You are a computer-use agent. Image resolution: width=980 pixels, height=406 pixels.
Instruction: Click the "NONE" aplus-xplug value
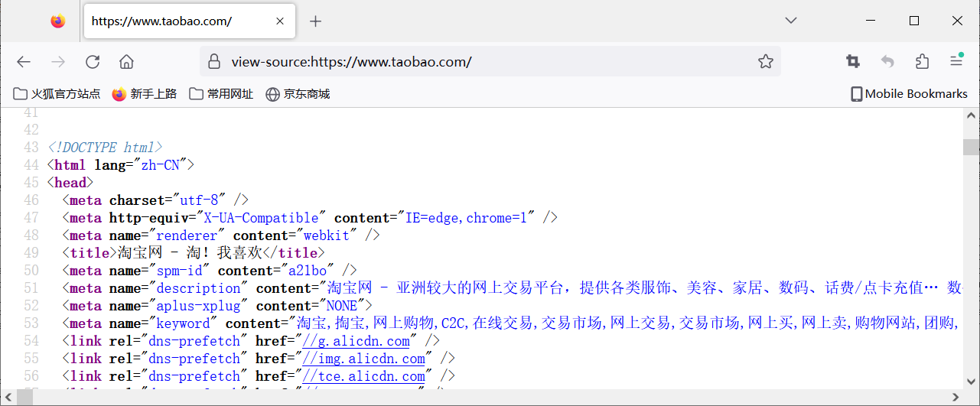pyautogui.click(x=341, y=306)
